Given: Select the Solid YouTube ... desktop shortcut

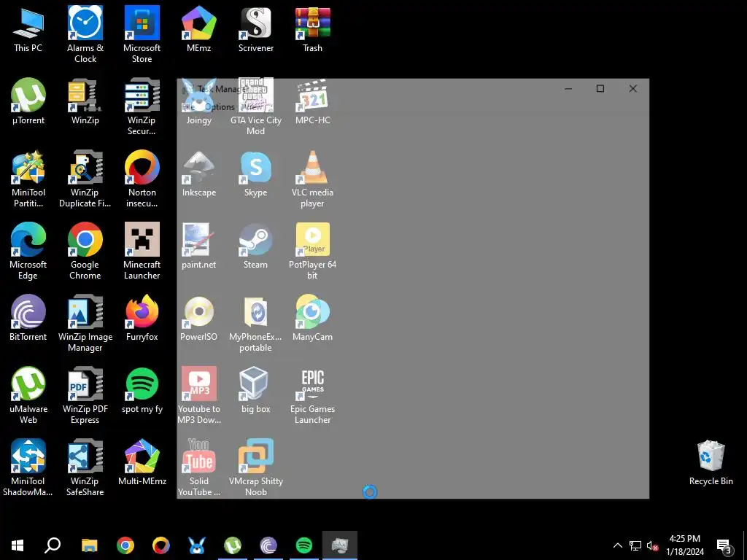Looking at the screenshot, I should 198,467.
